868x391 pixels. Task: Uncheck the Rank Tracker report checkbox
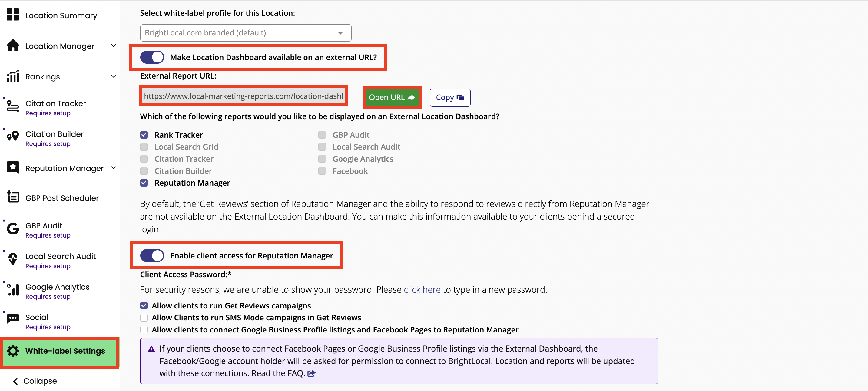pyautogui.click(x=144, y=135)
